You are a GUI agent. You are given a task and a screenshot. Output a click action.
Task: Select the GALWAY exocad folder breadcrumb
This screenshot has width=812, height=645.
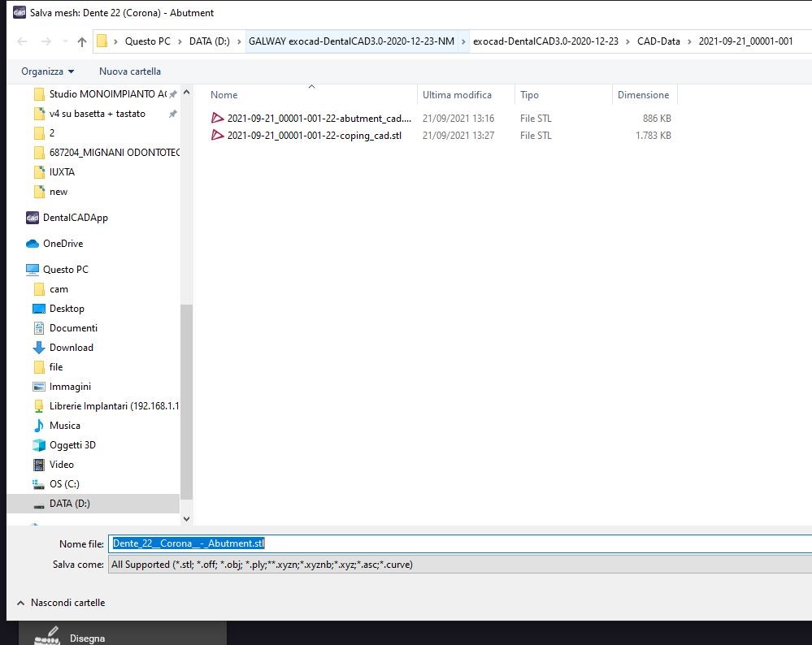(351, 41)
